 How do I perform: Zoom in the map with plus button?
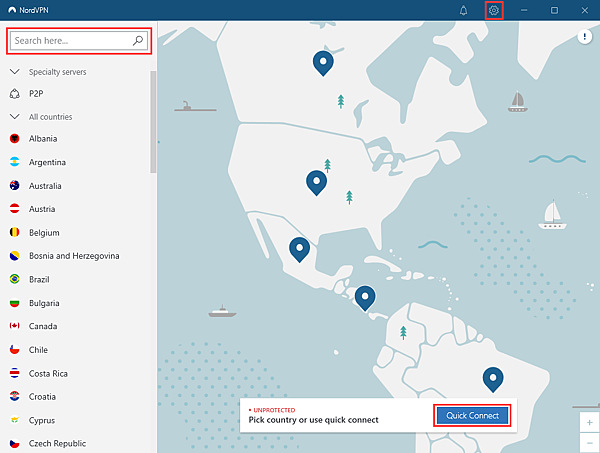[590, 422]
